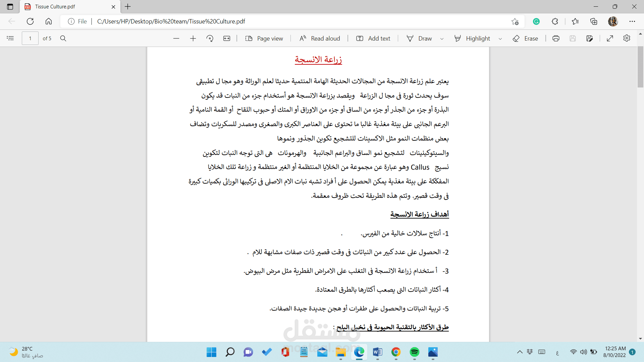
Task: Open PDF toolbar settings gear
Action: pos(627,38)
